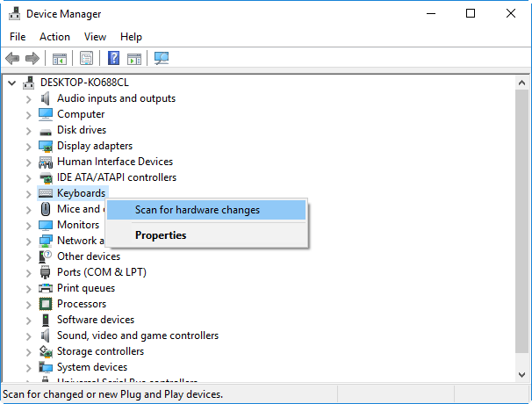Click the Print queues printer icon
Viewport: 532px width, 404px height.
[46, 288]
